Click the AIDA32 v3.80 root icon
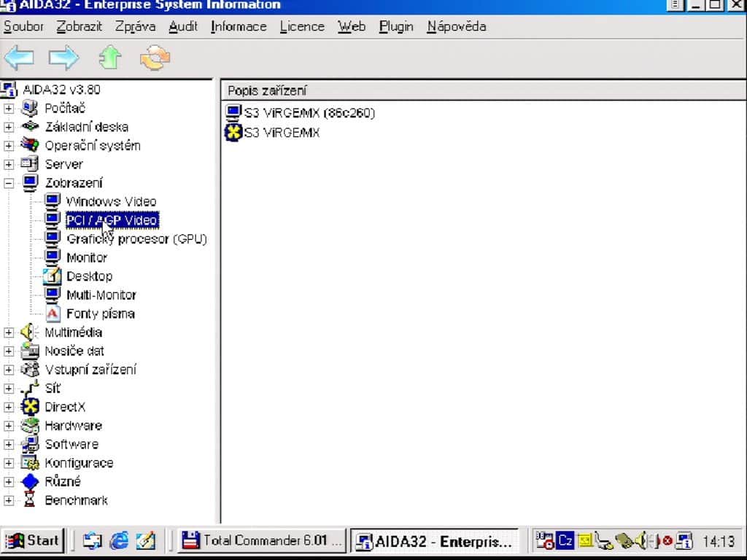 coord(9,90)
